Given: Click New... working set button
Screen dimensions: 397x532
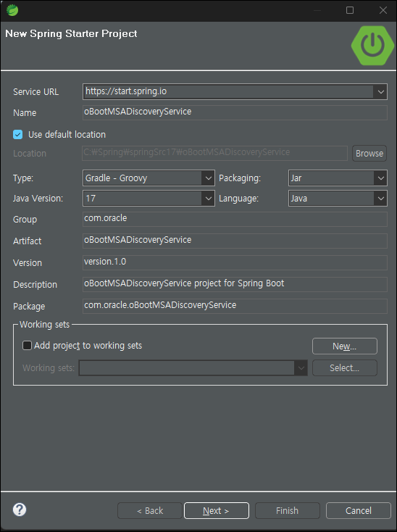Looking at the screenshot, I should (344, 346).
